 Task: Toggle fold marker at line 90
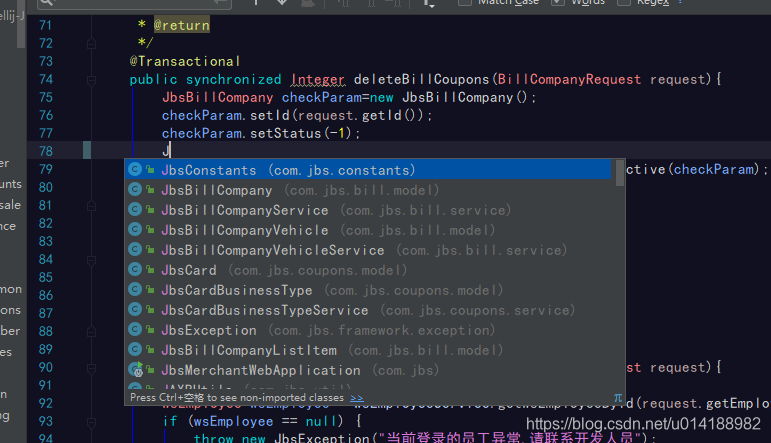91,368
